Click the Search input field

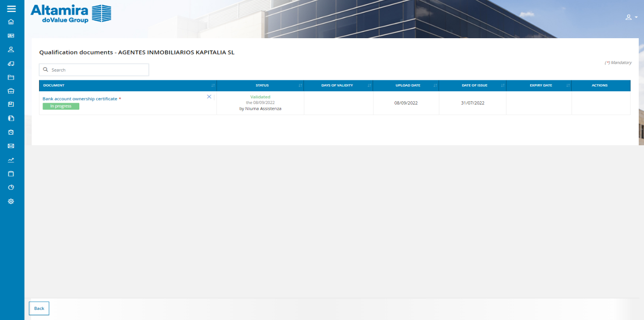coord(94,70)
